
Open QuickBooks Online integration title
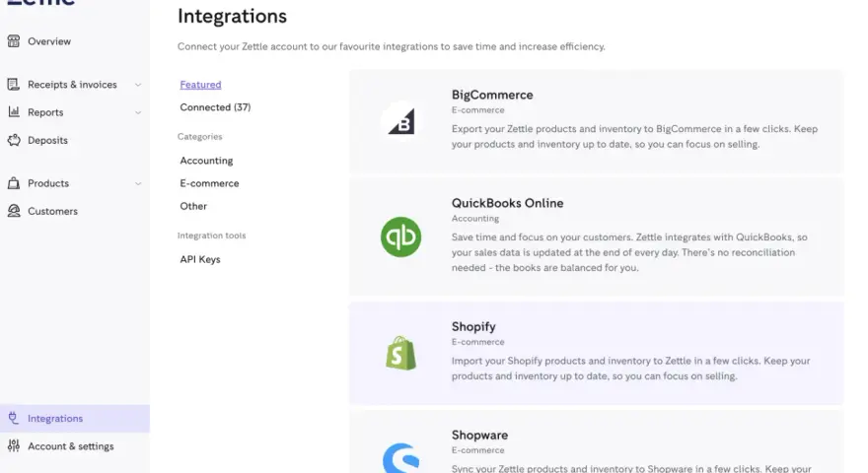pyautogui.click(x=507, y=203)
